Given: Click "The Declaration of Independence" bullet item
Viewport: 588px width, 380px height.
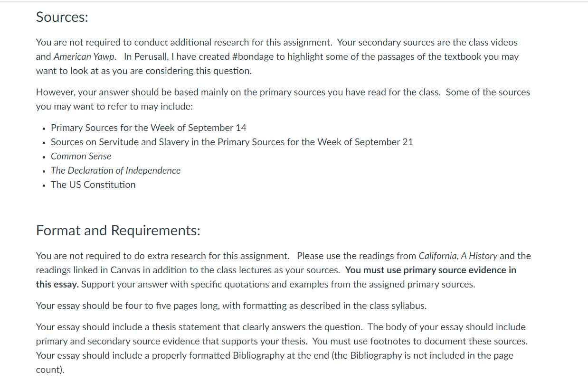Looking at the screenshot, I should coord(116,170).
